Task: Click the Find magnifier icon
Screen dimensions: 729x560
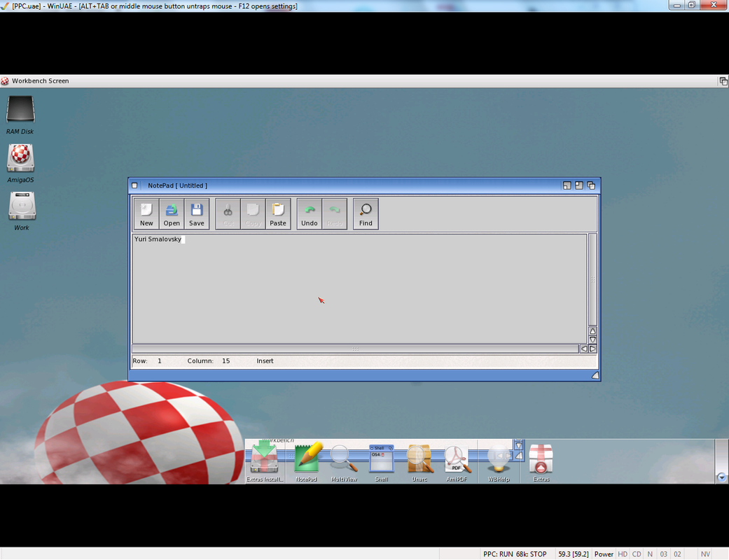Action: point(366,213)
